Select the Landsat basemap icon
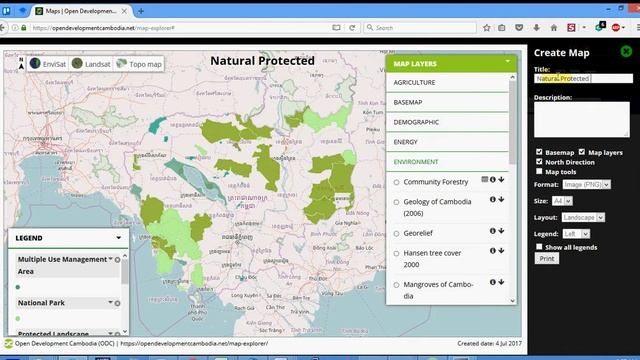The image size is (640, 360). (x=77, y=64)
